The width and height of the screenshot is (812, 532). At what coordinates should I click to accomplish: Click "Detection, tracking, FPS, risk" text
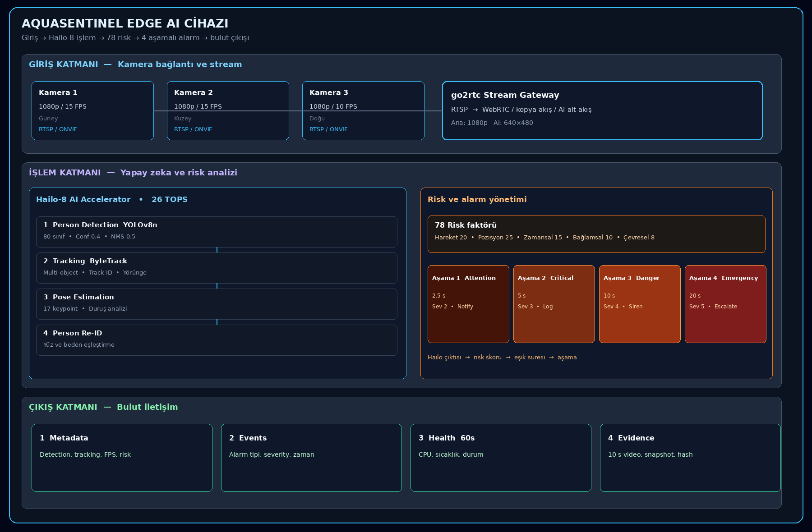coord(85,454)
